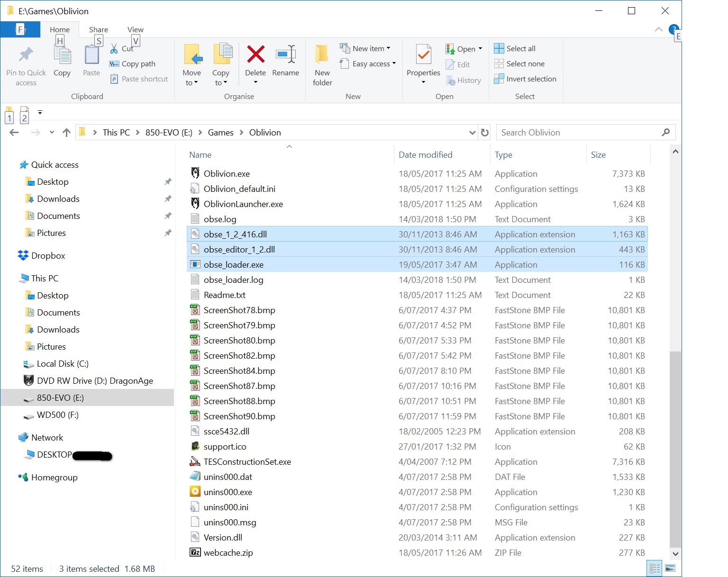Click the Paste shortcut icon
The width and height of the screenshot is (728, 577).
coord(114,79)
